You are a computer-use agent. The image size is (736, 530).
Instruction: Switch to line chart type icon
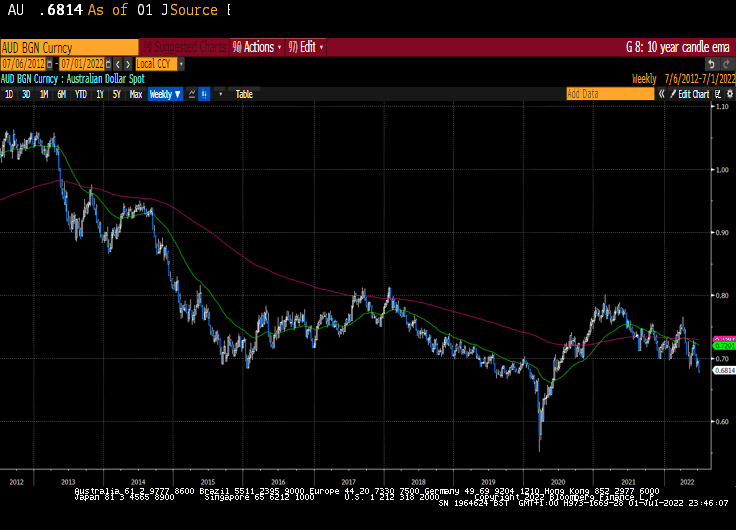tap(192, 94)
